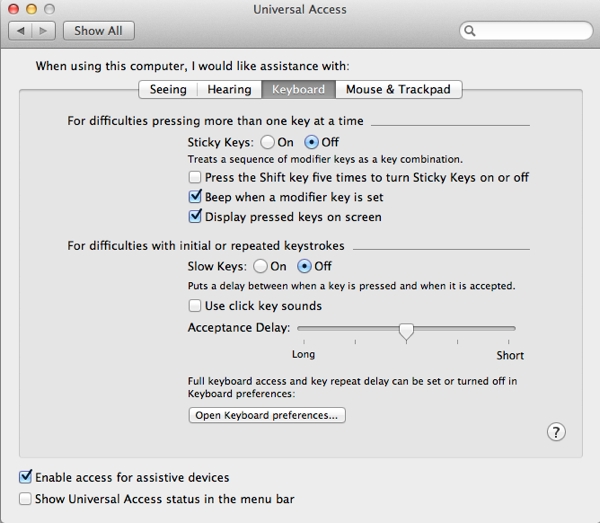Click the back navigation arrow
600x523 pixels.
(x=21, y=31)
